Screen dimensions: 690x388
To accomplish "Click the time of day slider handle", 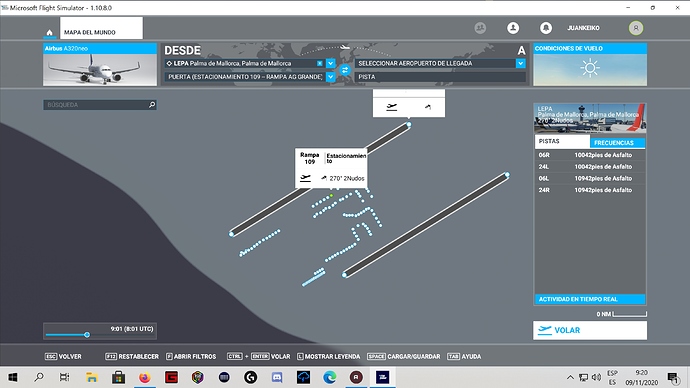I will click(x=87, y=335).
